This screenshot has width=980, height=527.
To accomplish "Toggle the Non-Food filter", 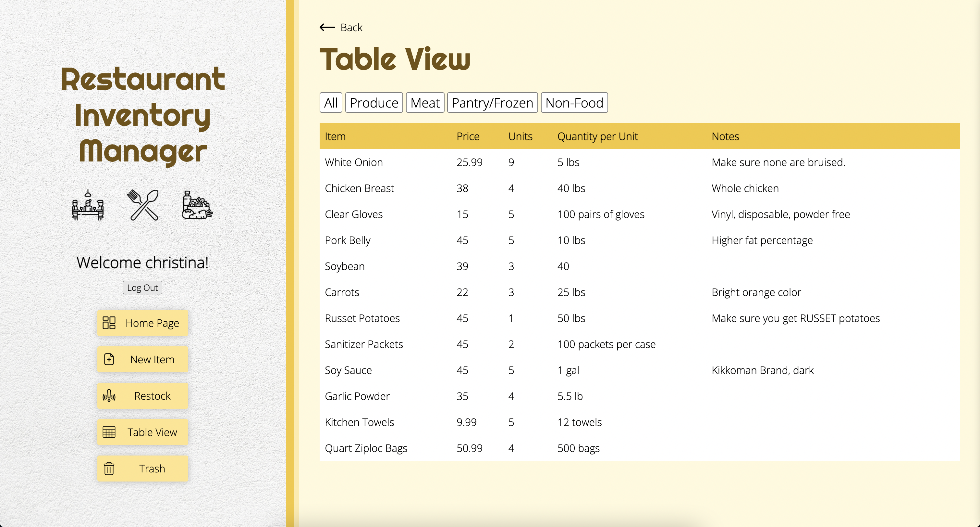I will pos(574,102).
